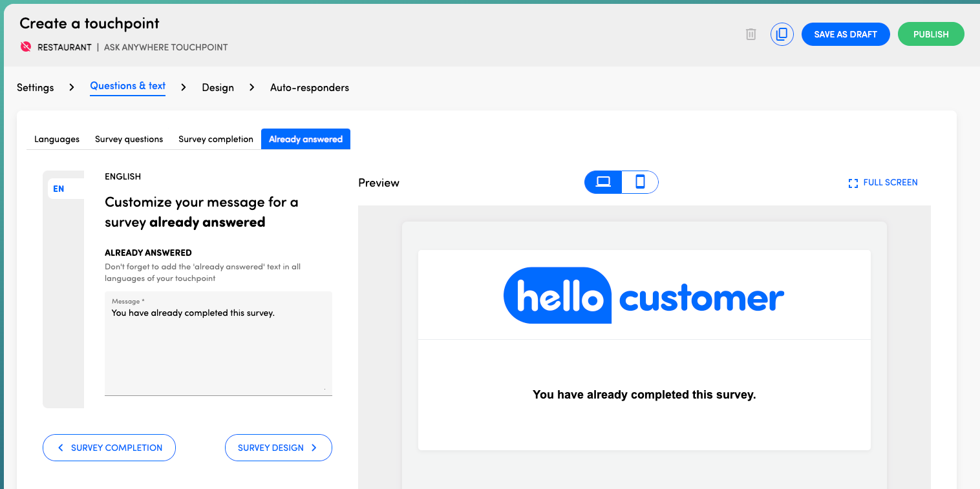
Task: Click 'You have already completed this survey.' preview text
Action: (644, 394)
